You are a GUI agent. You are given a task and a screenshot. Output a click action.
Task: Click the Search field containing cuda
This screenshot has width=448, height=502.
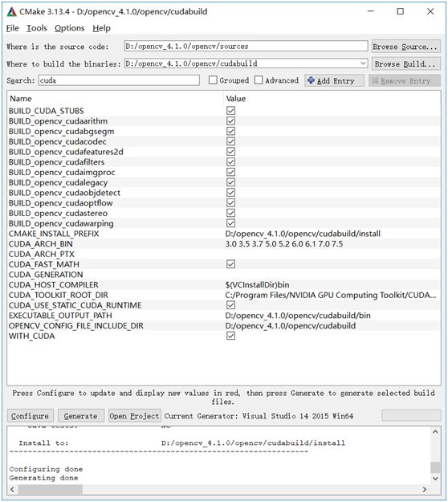(119, 80)
